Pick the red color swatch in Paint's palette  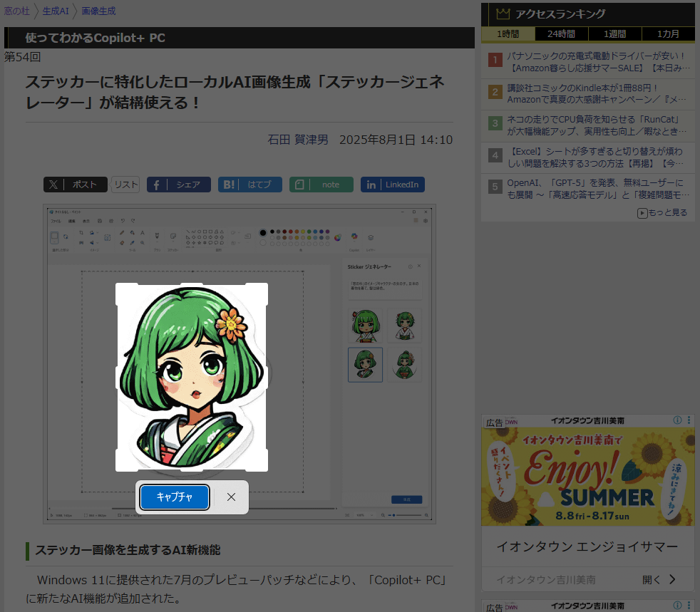click(291, 232)
